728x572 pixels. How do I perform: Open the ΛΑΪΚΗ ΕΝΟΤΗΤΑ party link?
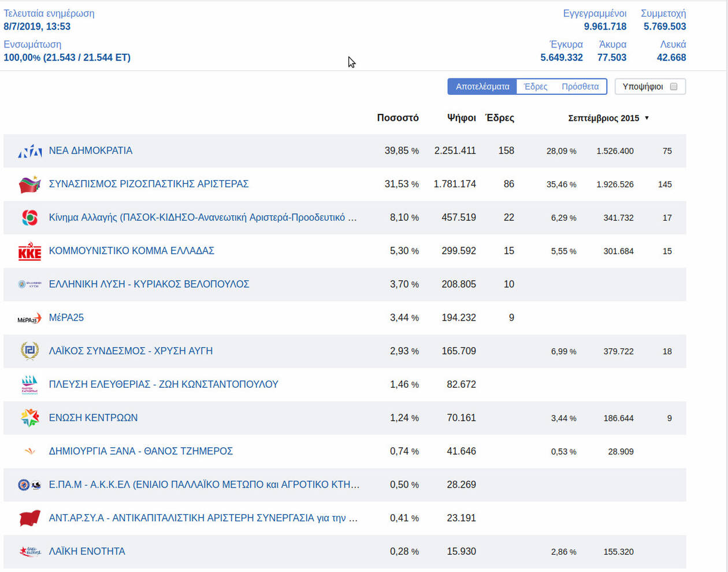(87, 551)
